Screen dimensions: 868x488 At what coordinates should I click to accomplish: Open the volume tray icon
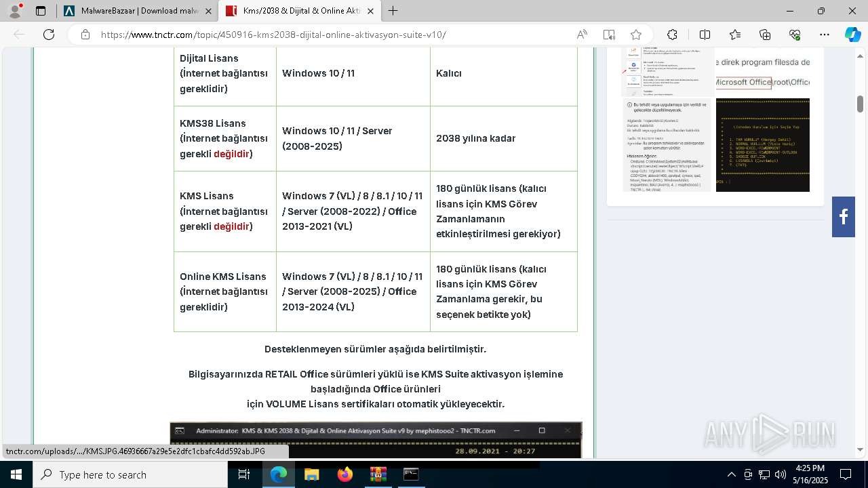[x=781, y=474]
